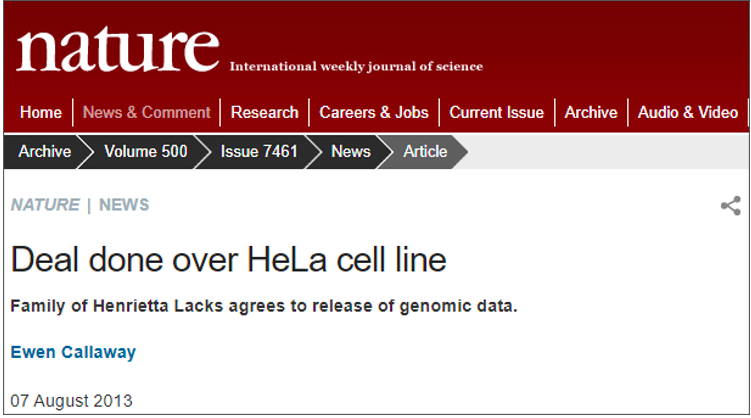This screenshot has width=751, height=418.
Task: Click the nature logo
Action: click(118, 49)
